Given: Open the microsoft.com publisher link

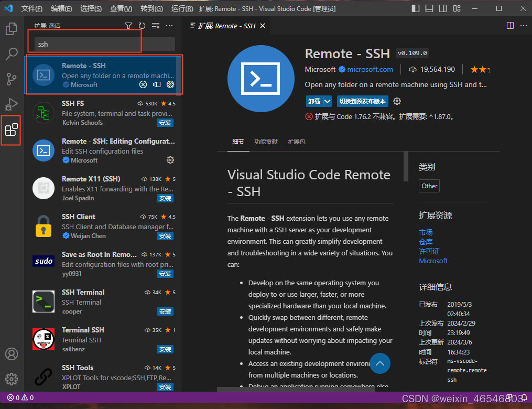Looking at the screenshot, I should click(x=370, y=69).
